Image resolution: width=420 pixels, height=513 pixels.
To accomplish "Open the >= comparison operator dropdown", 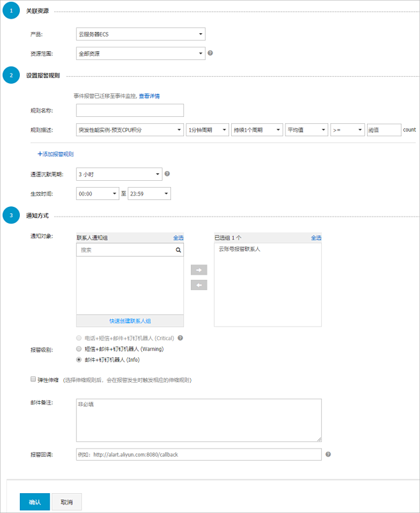I will point(347,130).
